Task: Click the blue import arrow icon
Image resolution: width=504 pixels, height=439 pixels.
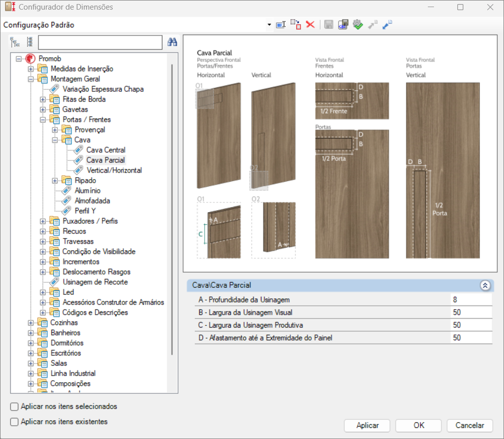Action: point(387,24)
